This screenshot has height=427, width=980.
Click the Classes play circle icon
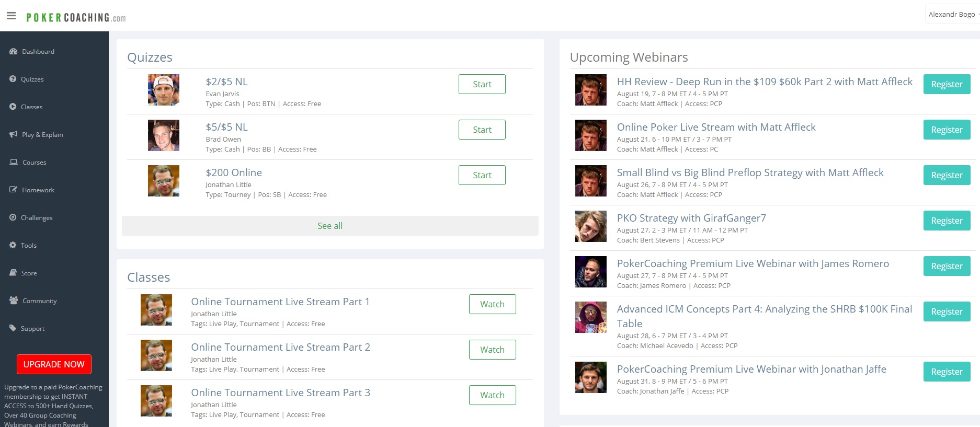13,107
